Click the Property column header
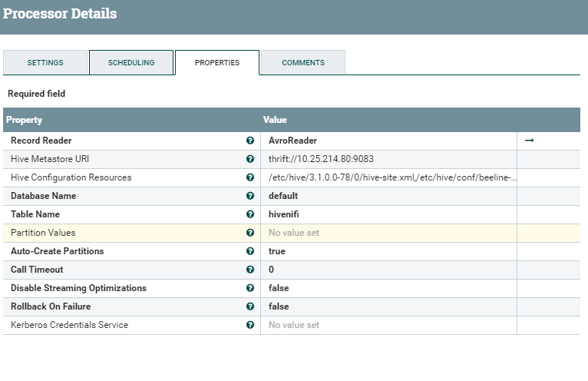Viewport: 588px width, 381px height. (x=24, y=120)
